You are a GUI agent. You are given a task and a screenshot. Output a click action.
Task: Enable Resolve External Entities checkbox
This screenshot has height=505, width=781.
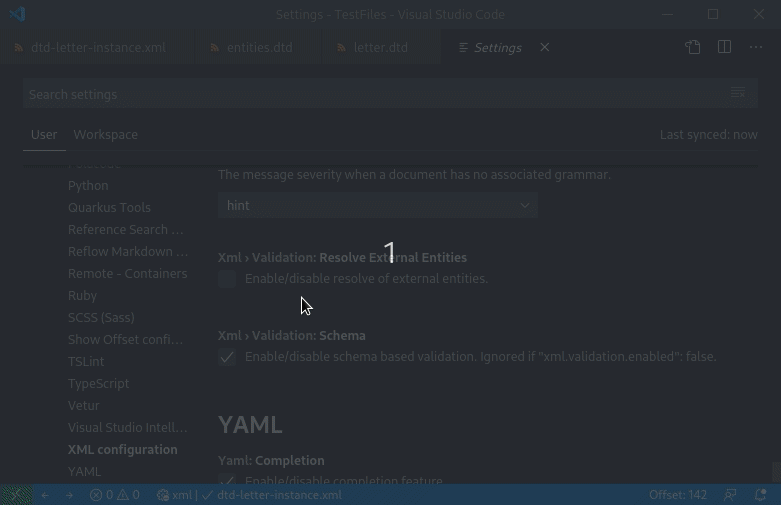[228, 279]
